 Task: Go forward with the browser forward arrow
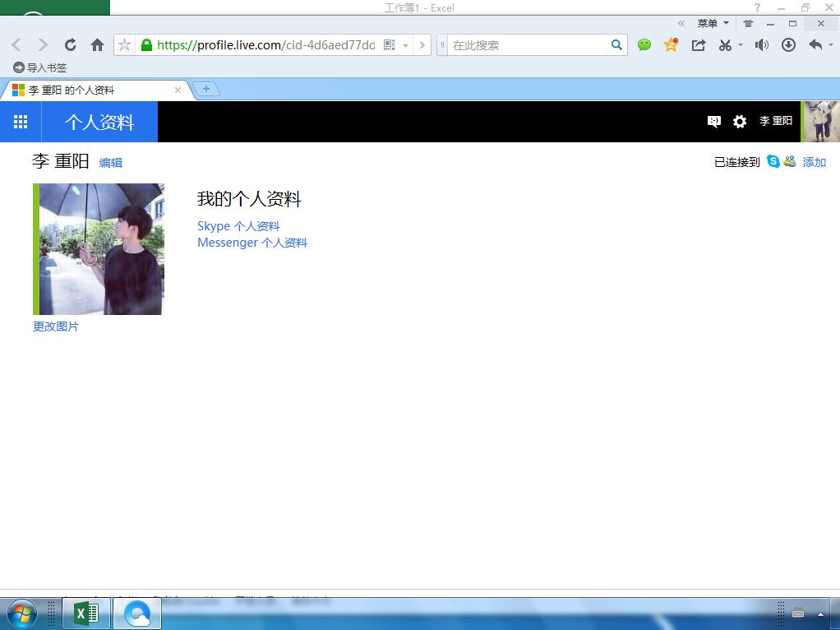[44, 45]
